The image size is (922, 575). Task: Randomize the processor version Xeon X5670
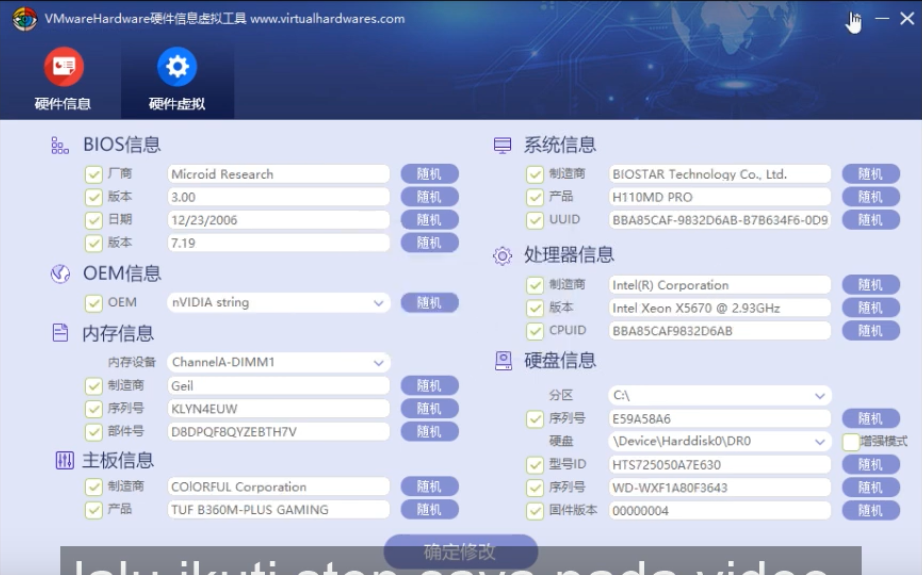[871, 308]
